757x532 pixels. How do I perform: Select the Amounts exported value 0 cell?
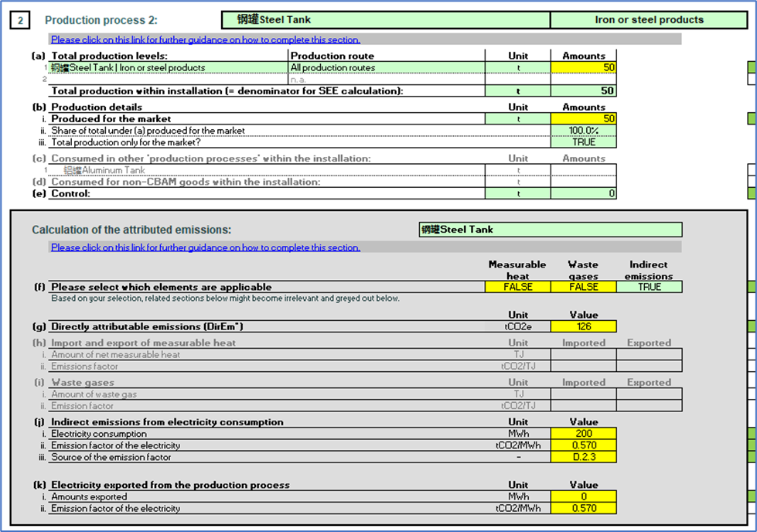[583, 497]
